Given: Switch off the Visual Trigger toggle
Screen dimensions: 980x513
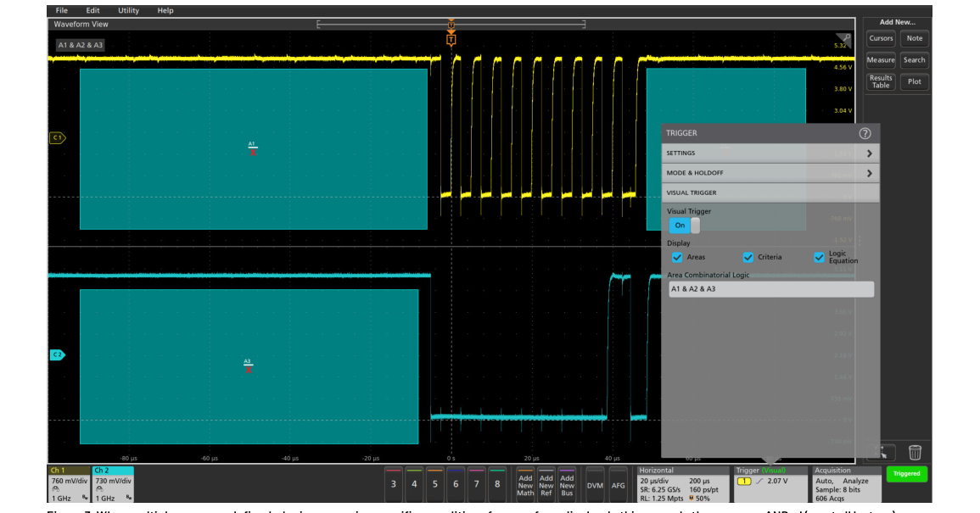Looking at the screenshot, I should (x=685, y=225).
